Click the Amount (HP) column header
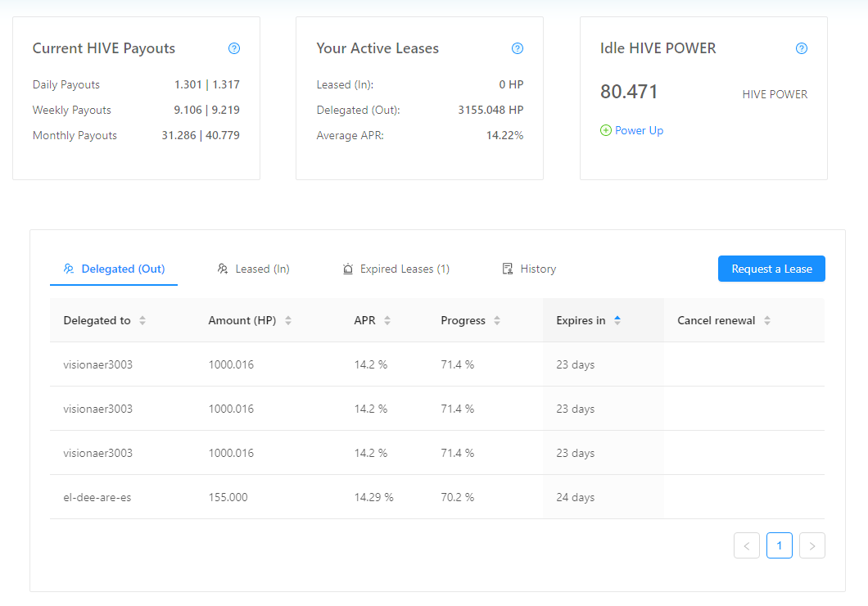 pyautogui.click(x=268, y=320)
